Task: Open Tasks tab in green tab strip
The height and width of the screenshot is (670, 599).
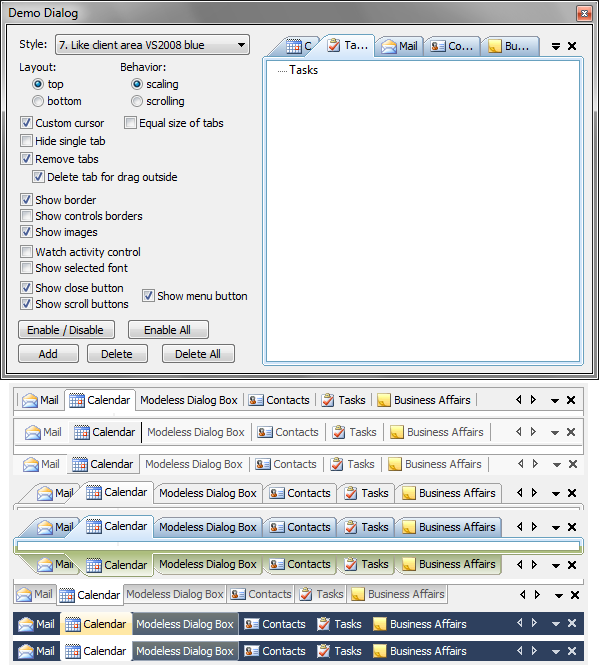Action: [x=367, y=564]
